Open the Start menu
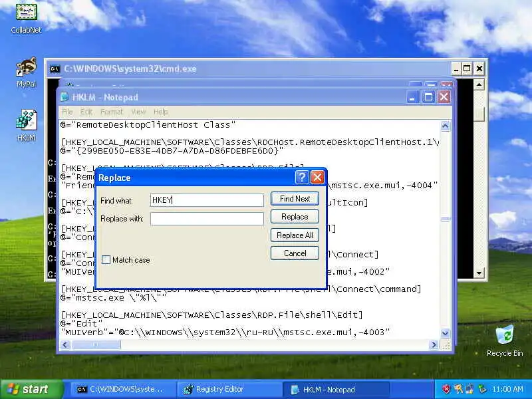Screen dimensions: 532x399 [32, 389]
